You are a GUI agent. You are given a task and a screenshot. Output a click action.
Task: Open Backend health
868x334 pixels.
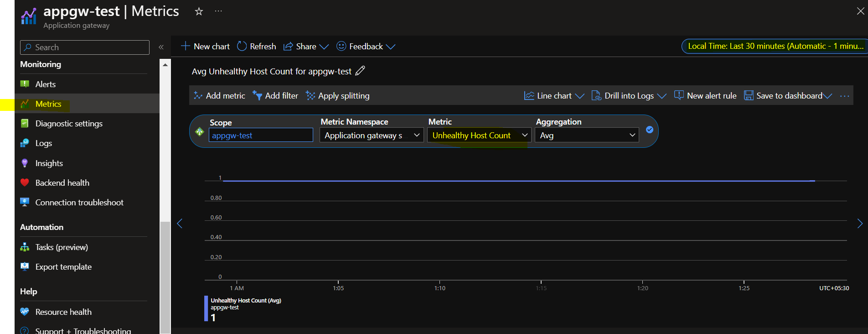coord(62,183)
